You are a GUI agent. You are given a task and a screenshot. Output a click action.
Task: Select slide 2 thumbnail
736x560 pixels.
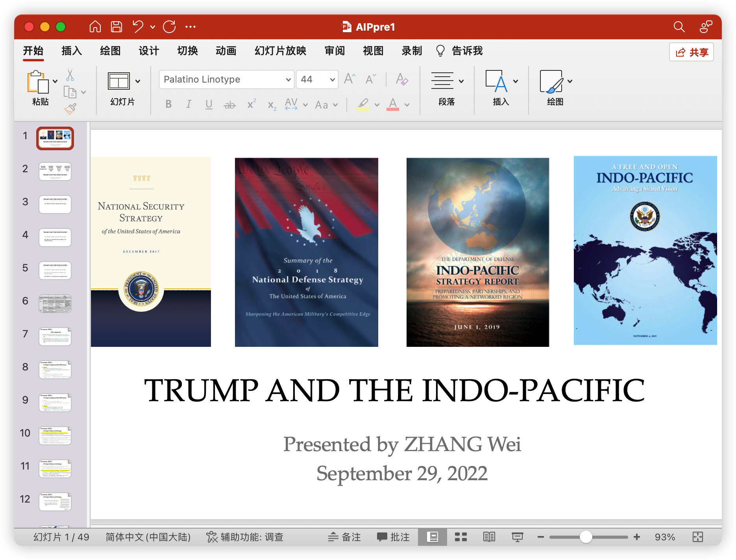pos(55,171)
